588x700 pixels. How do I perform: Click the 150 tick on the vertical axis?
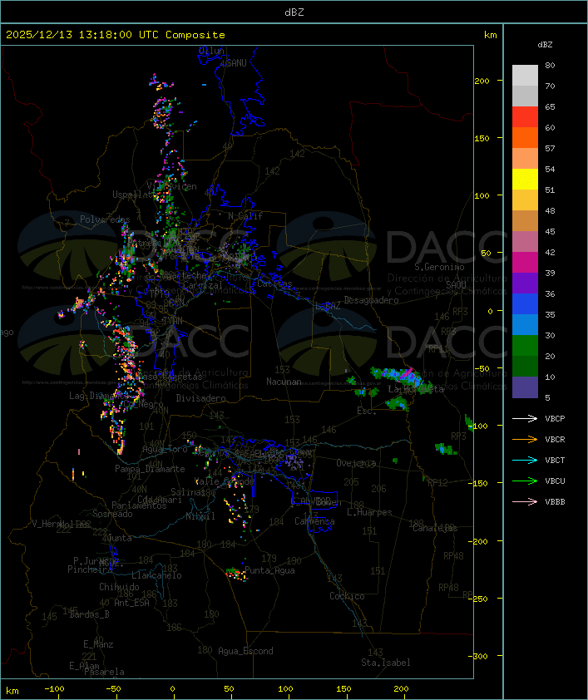[482, 138]
